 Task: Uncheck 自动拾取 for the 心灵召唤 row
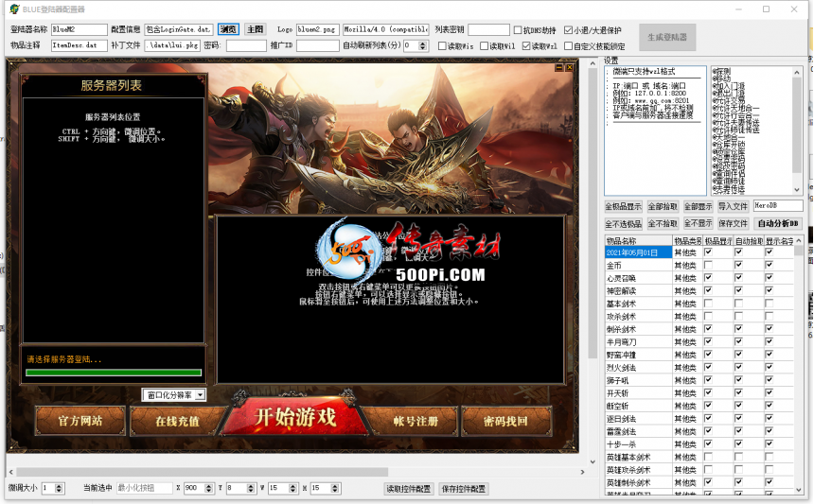coord(738,278)
